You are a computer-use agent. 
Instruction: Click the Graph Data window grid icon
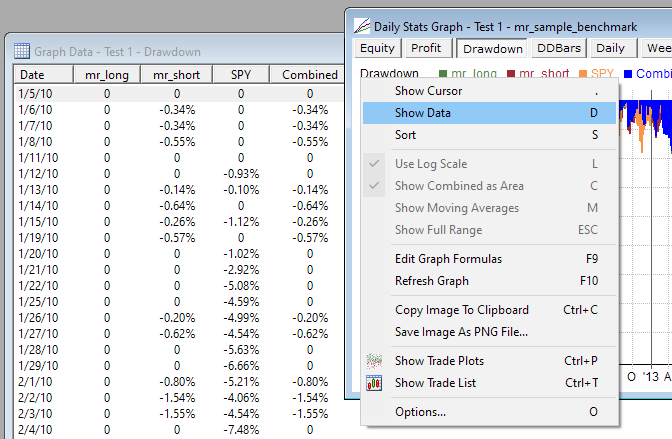pyautogui.click(x=21, y=51)
